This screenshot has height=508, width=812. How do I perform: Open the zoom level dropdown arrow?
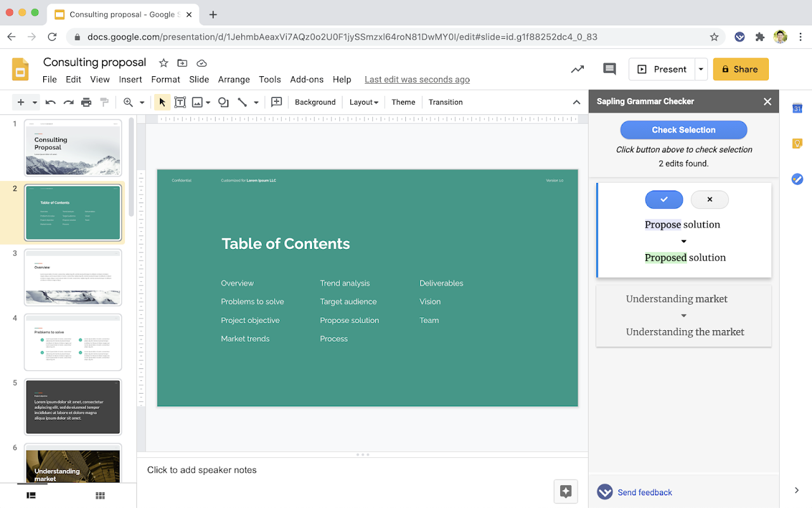tap(142, 102)
